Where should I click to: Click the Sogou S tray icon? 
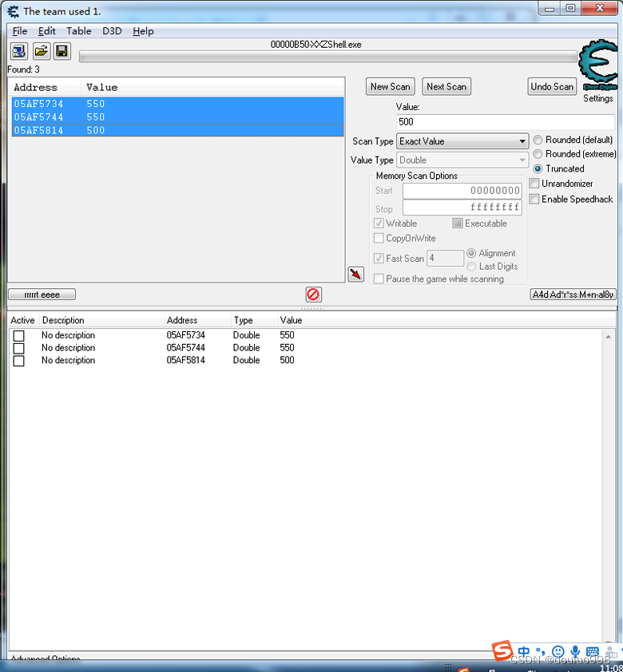502,650
